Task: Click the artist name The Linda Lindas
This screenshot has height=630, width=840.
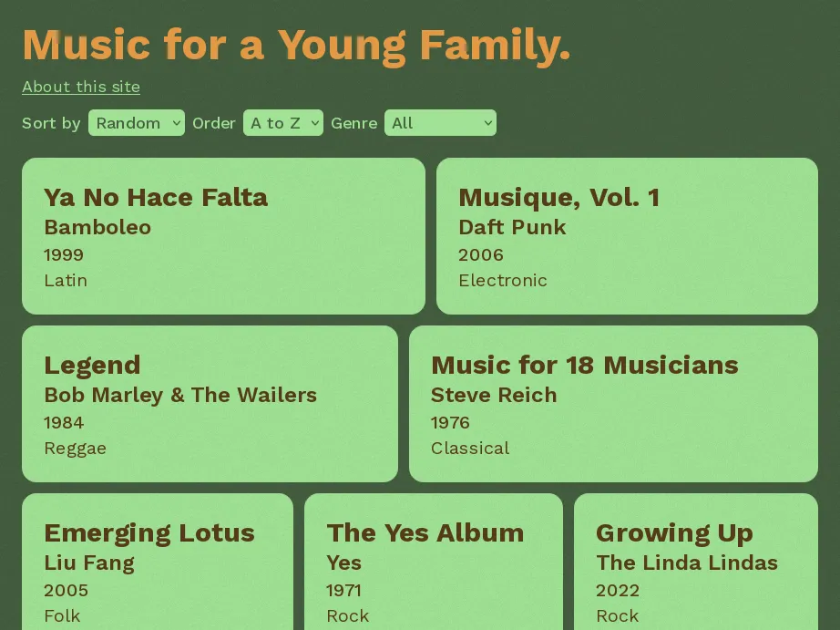Action: click(687, 563)
